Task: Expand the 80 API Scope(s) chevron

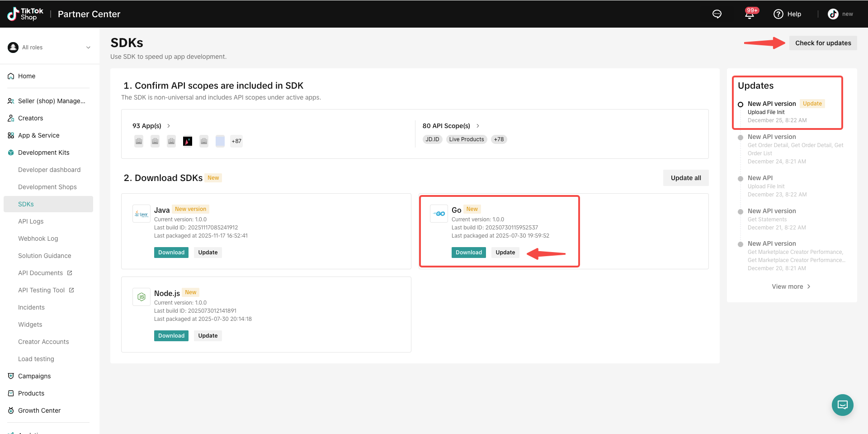Action: pyautogui.click(x=477, y=126)
